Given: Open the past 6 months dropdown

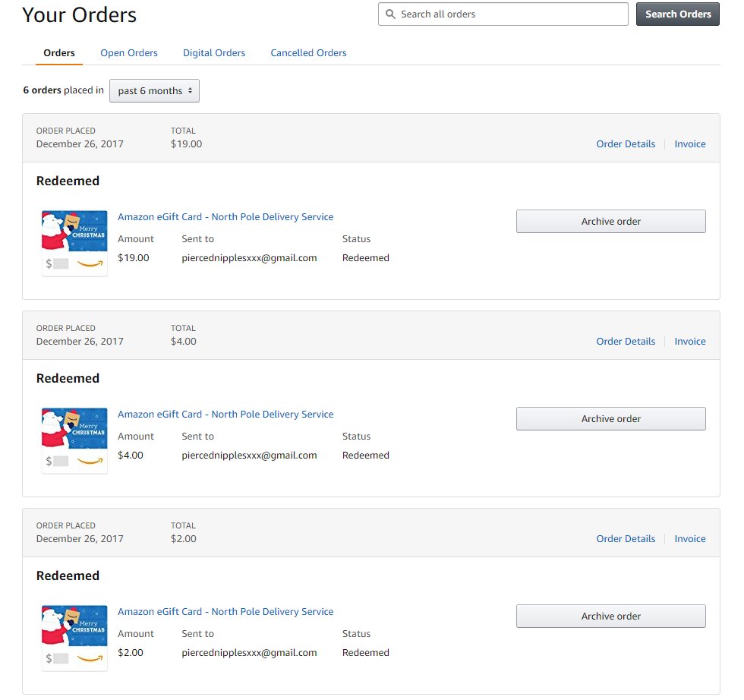Looking at the screenshot, I should 154,90.
